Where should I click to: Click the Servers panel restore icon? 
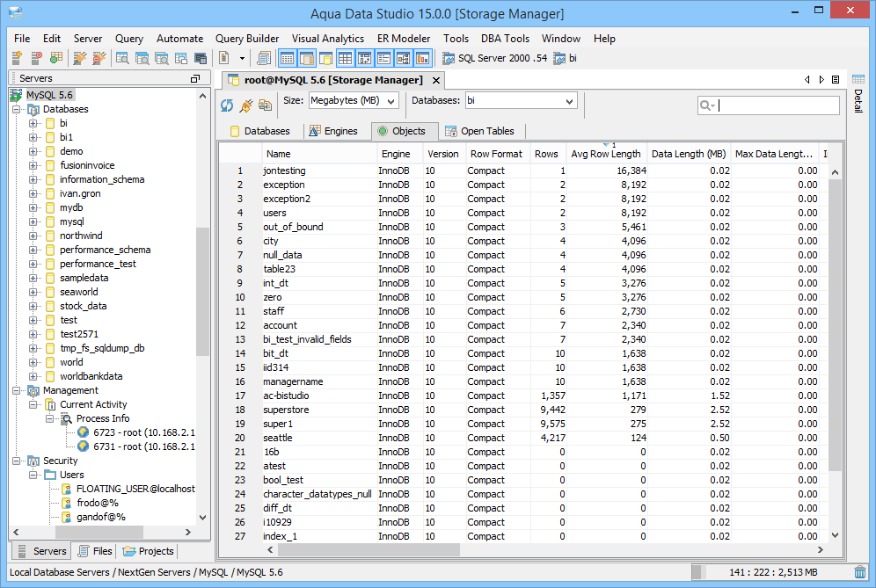[195, 79]
